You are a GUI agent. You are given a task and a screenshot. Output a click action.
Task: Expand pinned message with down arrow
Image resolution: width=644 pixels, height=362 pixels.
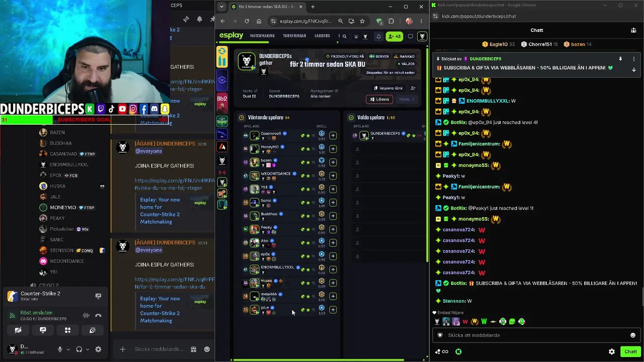[x=634, y=69]
